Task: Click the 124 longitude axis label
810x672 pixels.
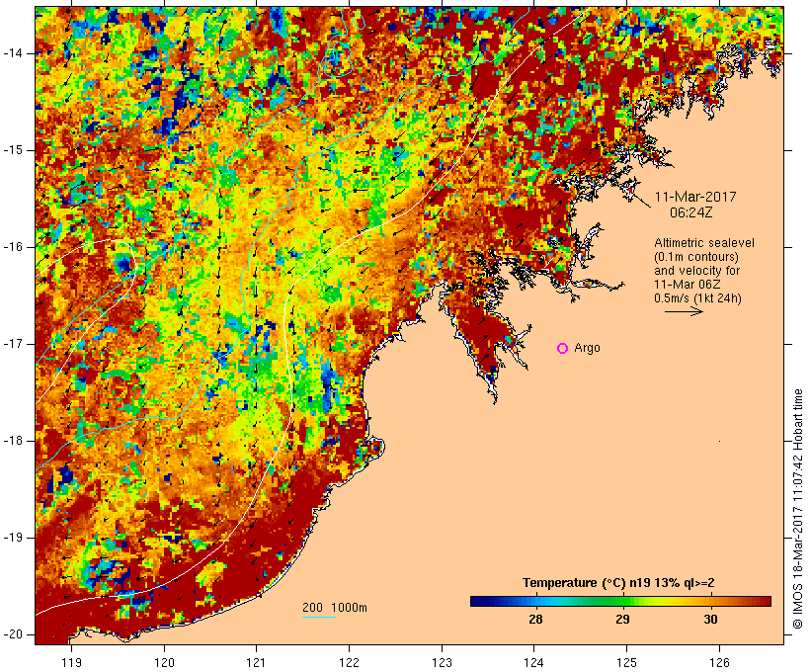Action: pyautogui.click(x=534, y=662)
